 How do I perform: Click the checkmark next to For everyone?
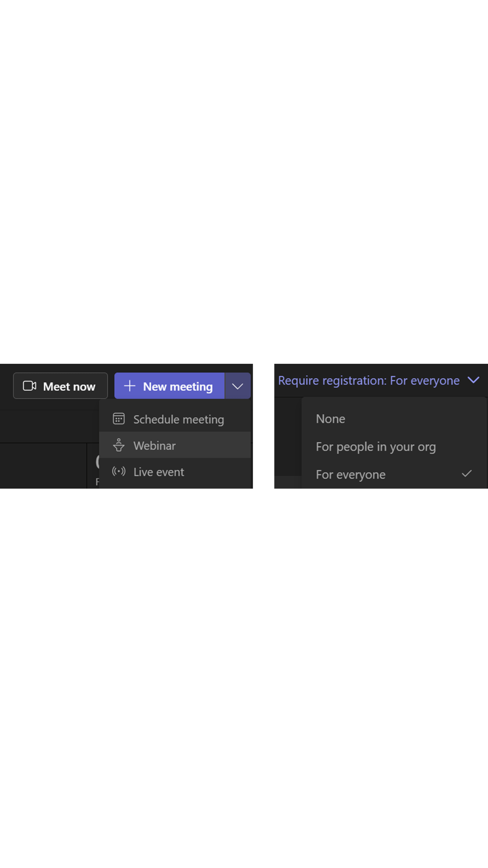coord(466,474)
